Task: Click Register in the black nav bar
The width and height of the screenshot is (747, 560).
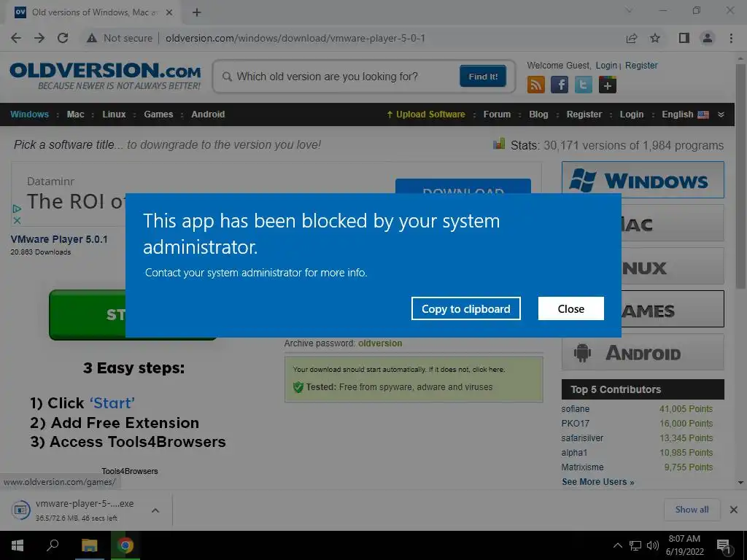Action: click(x=584, y=114)
